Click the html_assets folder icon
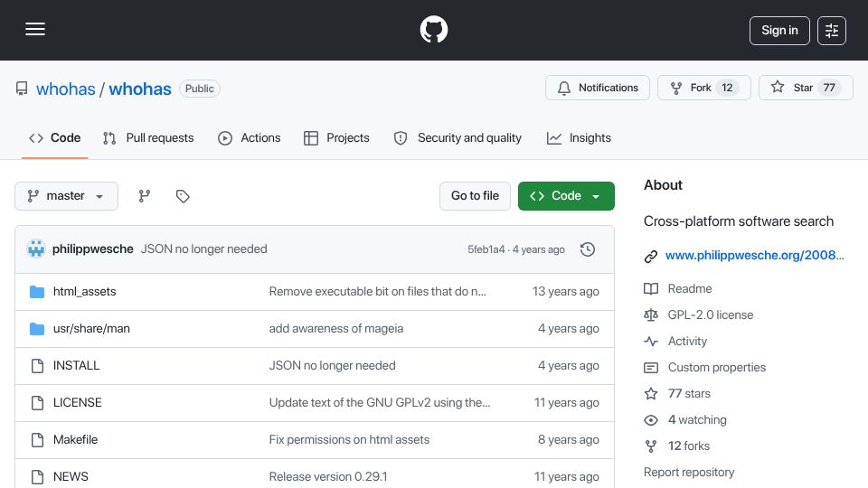868x488 pixels. pos(37,292)
